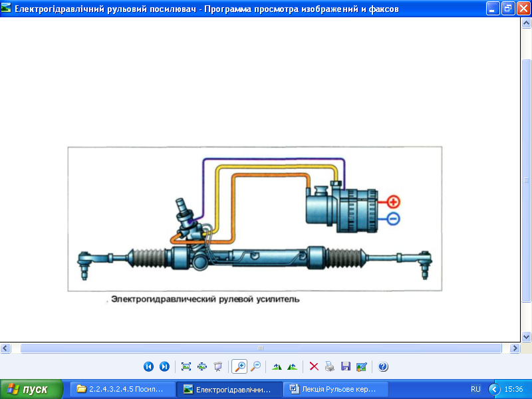Click the vertical scrollbar thumb
Viewport: 532px width, 399px height.
pyautogui.click(x=526, y=180)
